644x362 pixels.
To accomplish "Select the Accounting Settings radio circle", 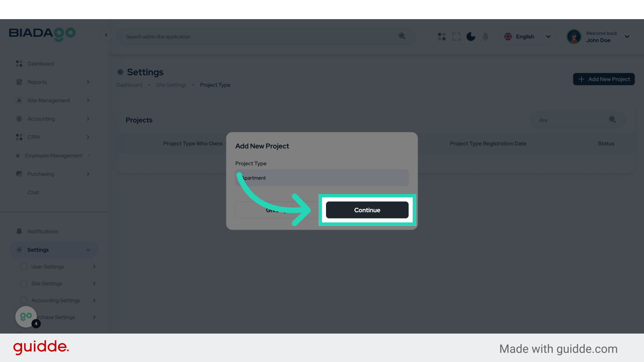I will pos(24,300).
